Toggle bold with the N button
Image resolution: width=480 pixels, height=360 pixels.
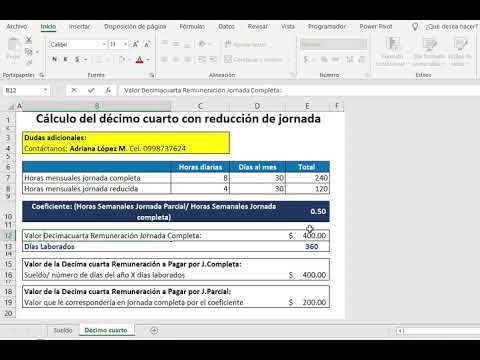click(55, 60)
